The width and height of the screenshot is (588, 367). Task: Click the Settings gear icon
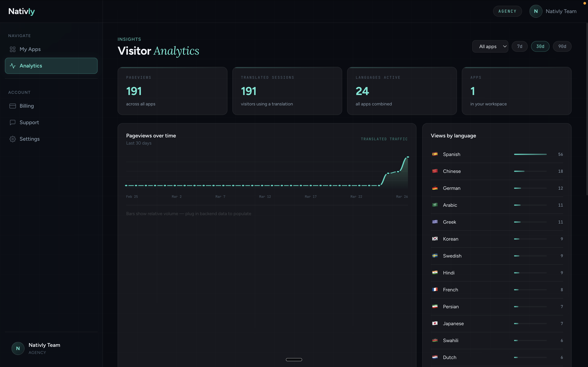tap(13, 139)
